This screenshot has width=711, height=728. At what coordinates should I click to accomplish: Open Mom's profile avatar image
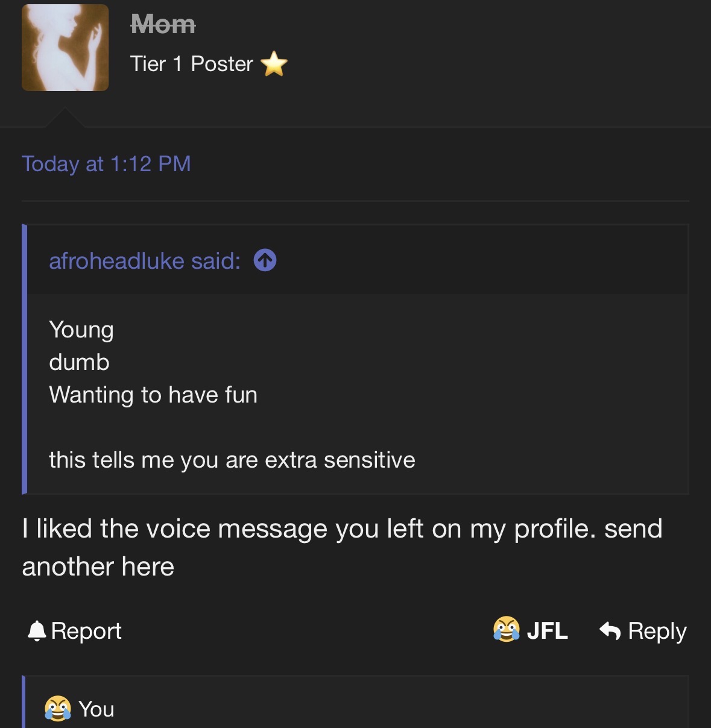coord(65,48)
